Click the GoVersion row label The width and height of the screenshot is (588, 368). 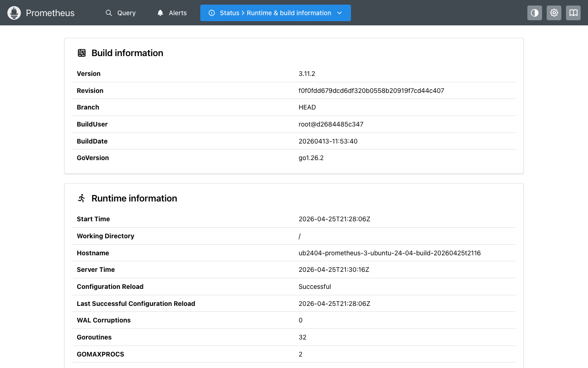coord(93,158)
